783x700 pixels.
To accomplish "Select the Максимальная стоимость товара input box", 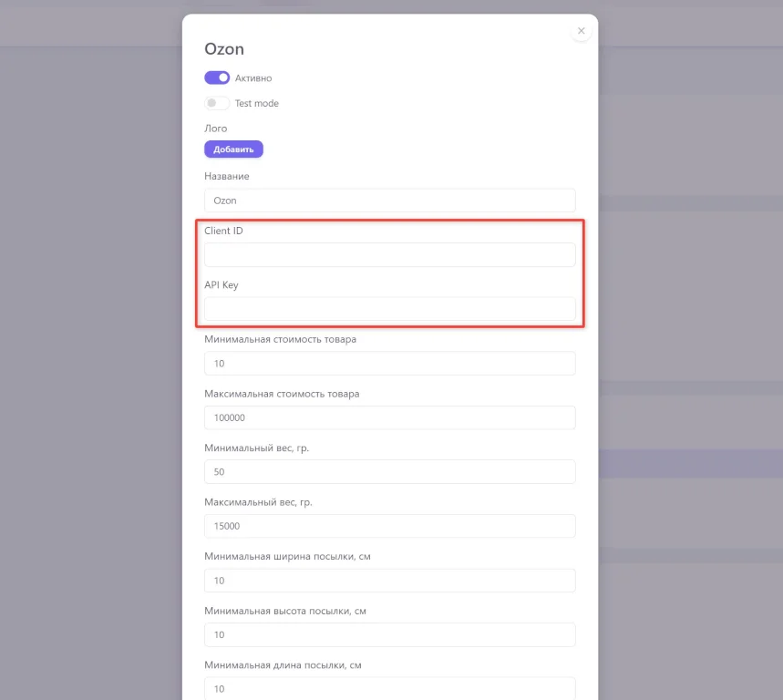I will pyautogui.click(x=389, y=417).
